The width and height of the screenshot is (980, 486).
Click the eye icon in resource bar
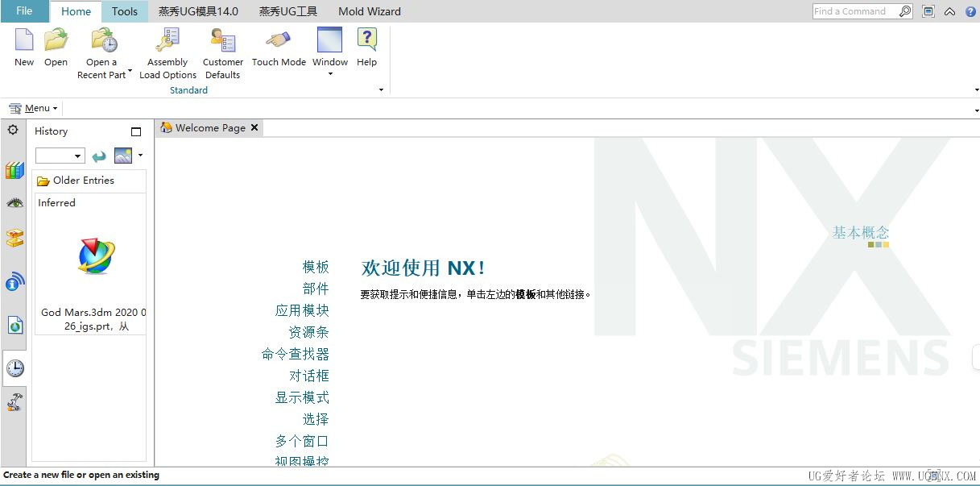pos(14,203)
